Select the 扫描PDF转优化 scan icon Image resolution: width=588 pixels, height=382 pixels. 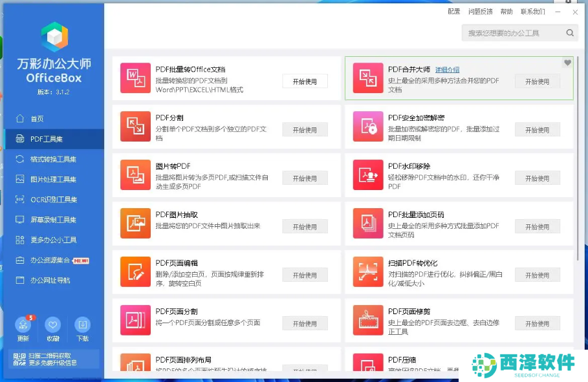click(x=368, y=271)
